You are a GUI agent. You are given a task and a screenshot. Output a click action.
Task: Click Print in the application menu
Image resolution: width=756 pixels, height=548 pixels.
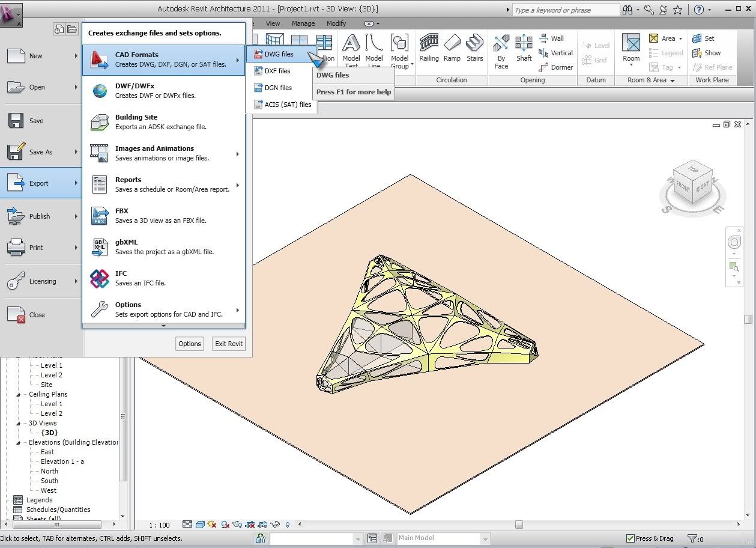[x=41, y=248]
